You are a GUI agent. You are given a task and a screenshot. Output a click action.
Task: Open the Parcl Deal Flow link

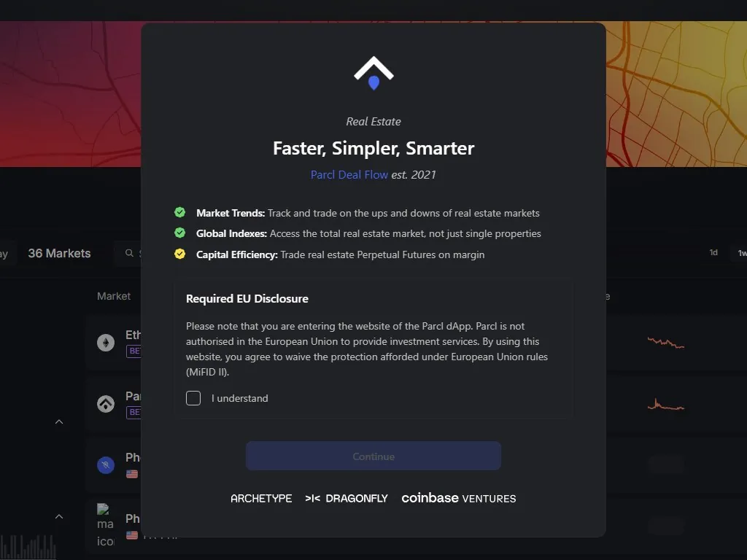[349, 175]
